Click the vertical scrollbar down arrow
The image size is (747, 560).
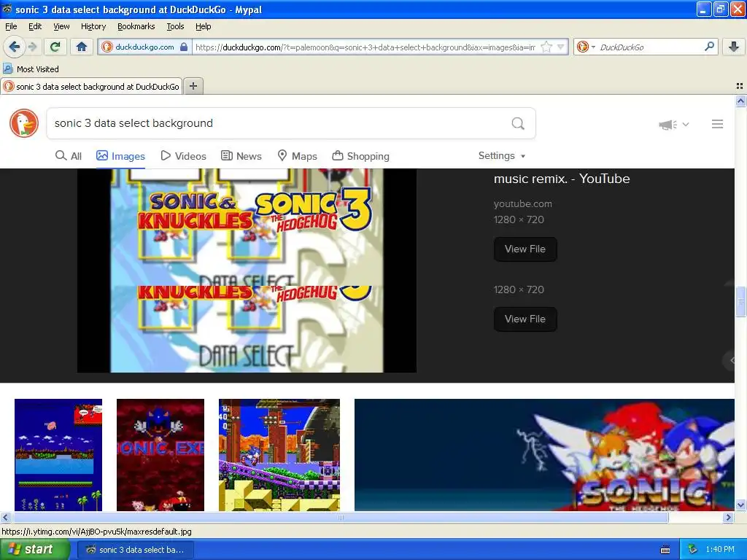click(x=740, y=505)
